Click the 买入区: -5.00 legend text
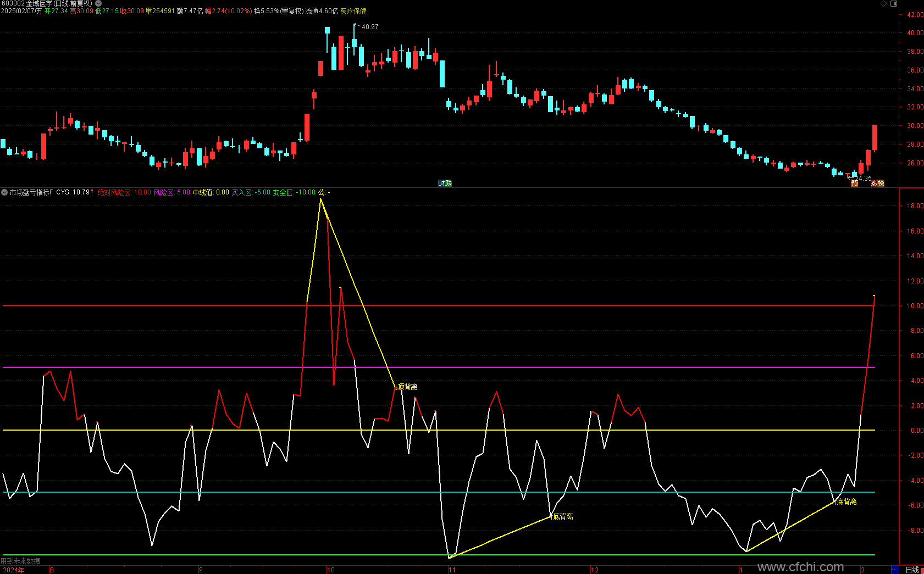The height and width of the screenshot is (574, 924). [x=251, y=192]
